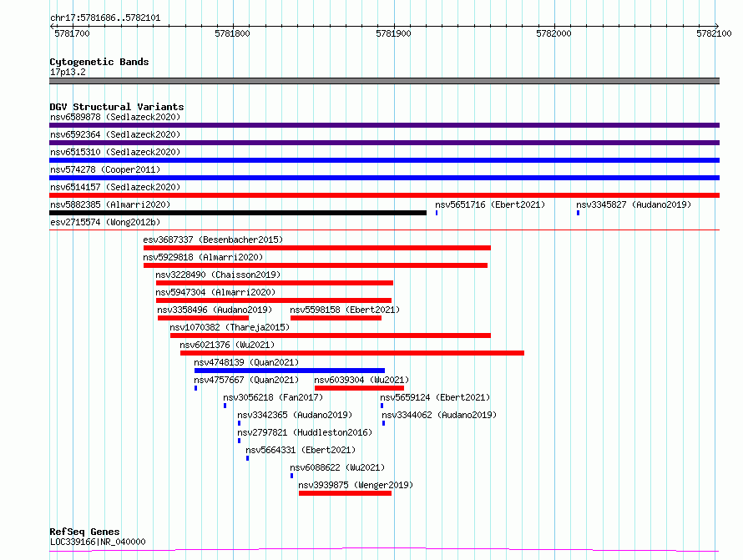Click the nsv4748139 (Quan2021) blue bar
The image size is (743, 560).
pos(290,371)
